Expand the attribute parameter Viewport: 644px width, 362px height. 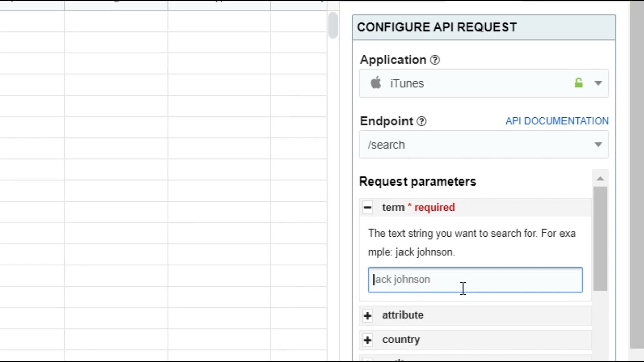(x=367, y=315)
